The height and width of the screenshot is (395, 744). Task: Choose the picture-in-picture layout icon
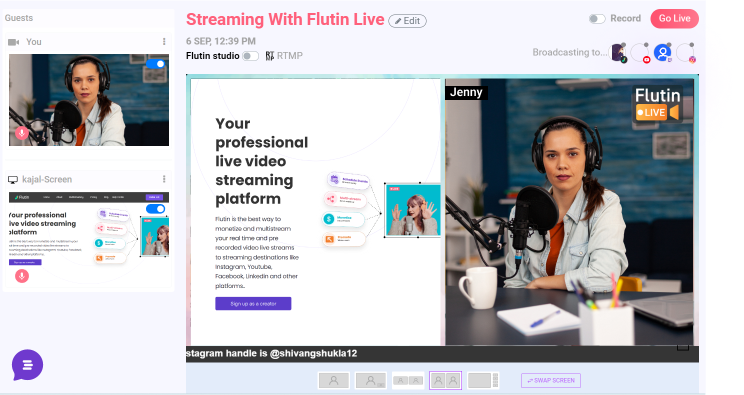coord(371,380)
